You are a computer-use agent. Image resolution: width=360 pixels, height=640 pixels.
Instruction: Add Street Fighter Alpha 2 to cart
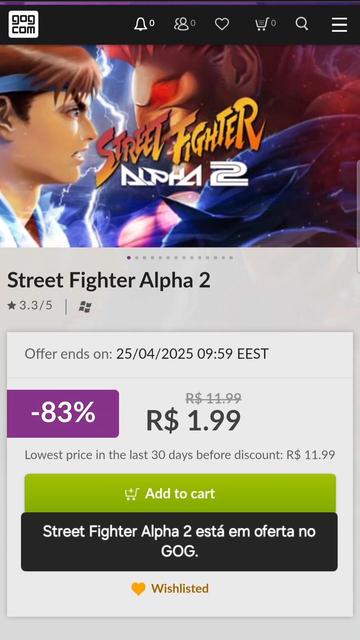180,493
